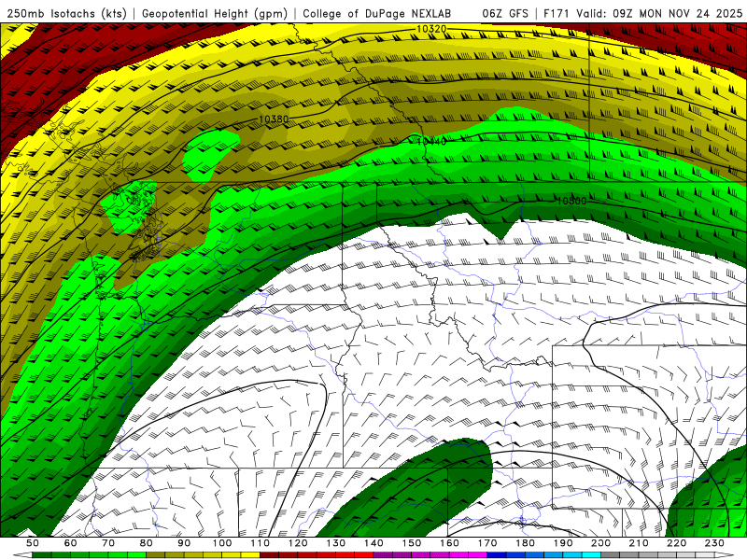The height and width of the screenshot is (560, 747).
Task: Select the 'Valid: 09Z MON NOV 24 2025' text
Action: coord(658,14)
